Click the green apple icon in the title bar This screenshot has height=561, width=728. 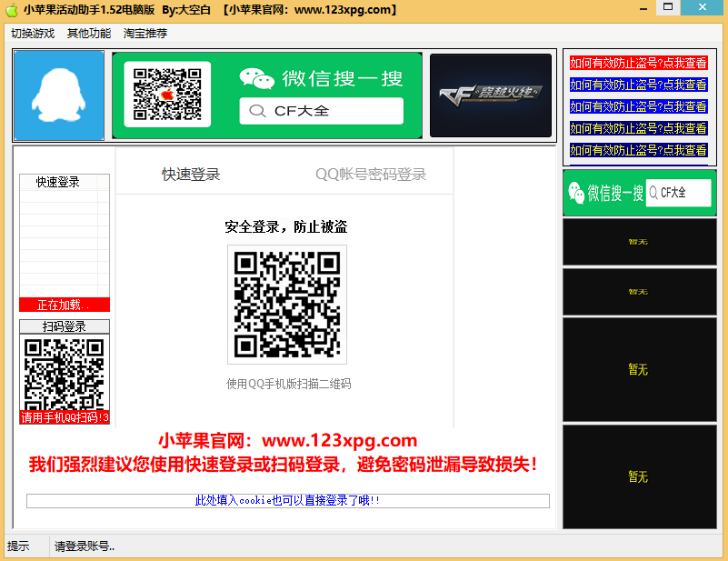(12, 9)
